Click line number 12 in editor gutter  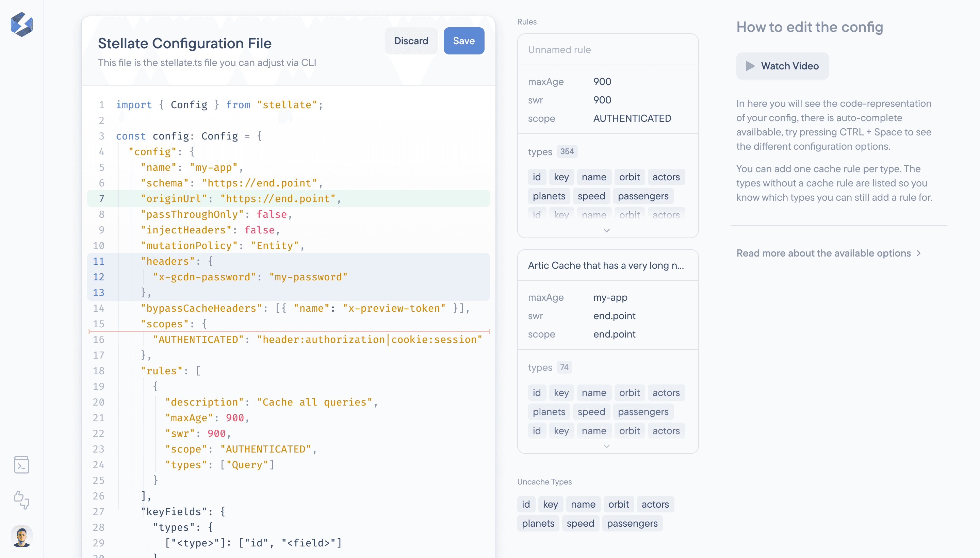tap(98, 277)
